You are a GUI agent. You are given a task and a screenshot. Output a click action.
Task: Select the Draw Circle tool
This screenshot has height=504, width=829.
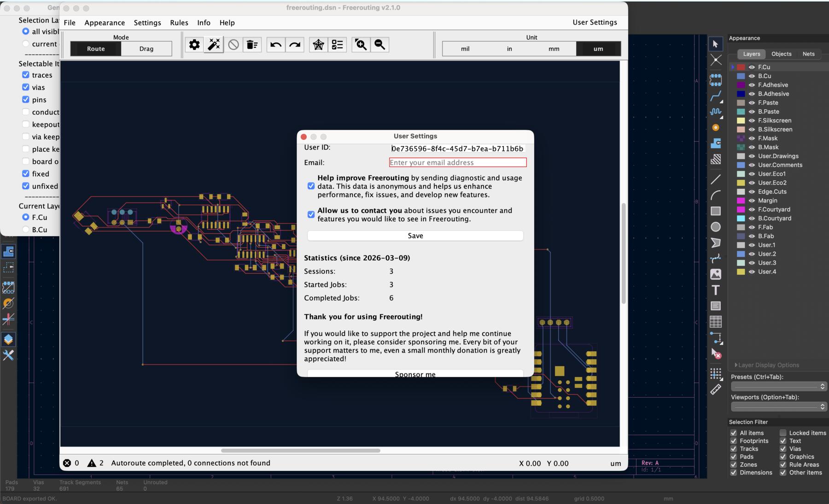[715, 227]
